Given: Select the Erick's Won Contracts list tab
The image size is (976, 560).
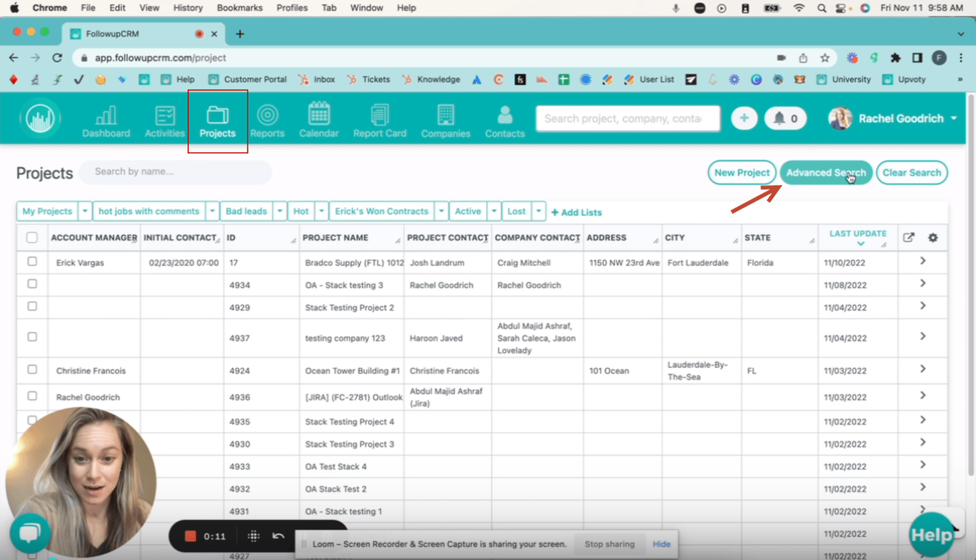Looking at the screenshot, I should [381, 211].
